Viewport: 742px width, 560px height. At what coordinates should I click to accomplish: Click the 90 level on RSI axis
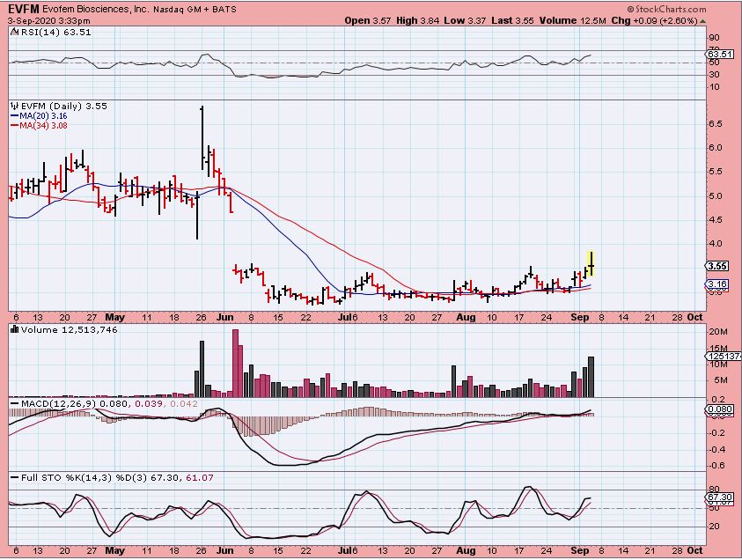pos(715,37)
